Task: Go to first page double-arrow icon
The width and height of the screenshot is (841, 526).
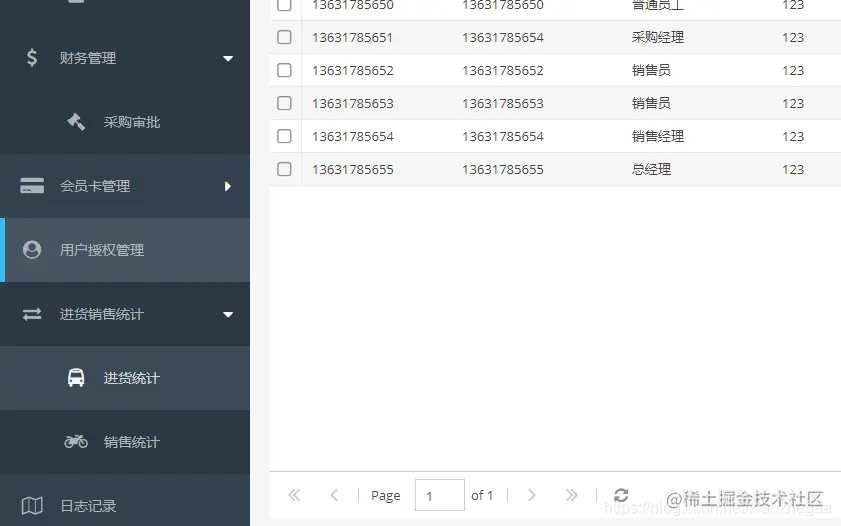Action: pyautogui.click(x=294, y=495)
